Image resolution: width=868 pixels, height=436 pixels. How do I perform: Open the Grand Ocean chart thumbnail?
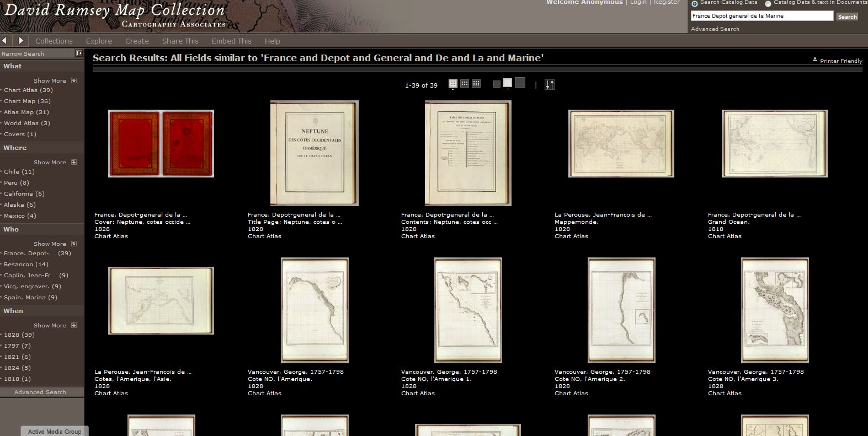(x=775, y=143)
